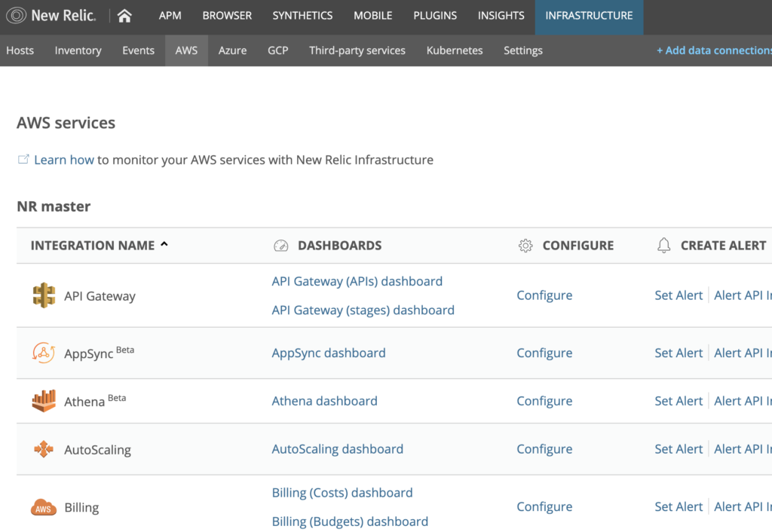Open INSIGHTS in the top navigation
The height and width of the screenshot is (532, 772).
coord(501,16)
